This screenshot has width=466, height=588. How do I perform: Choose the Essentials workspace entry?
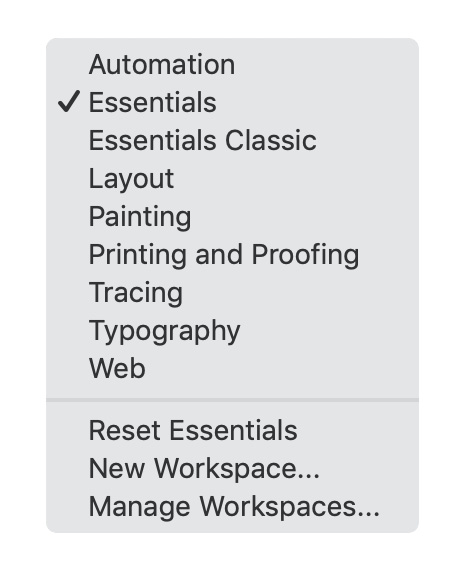[x=232, y=102]
